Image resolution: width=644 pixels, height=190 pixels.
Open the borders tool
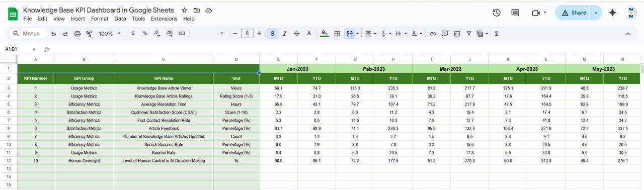[x=337, y=34]
